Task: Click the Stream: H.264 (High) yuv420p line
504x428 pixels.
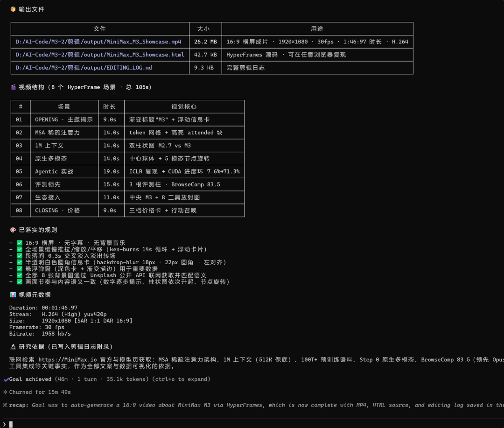Action: point(58,314)
